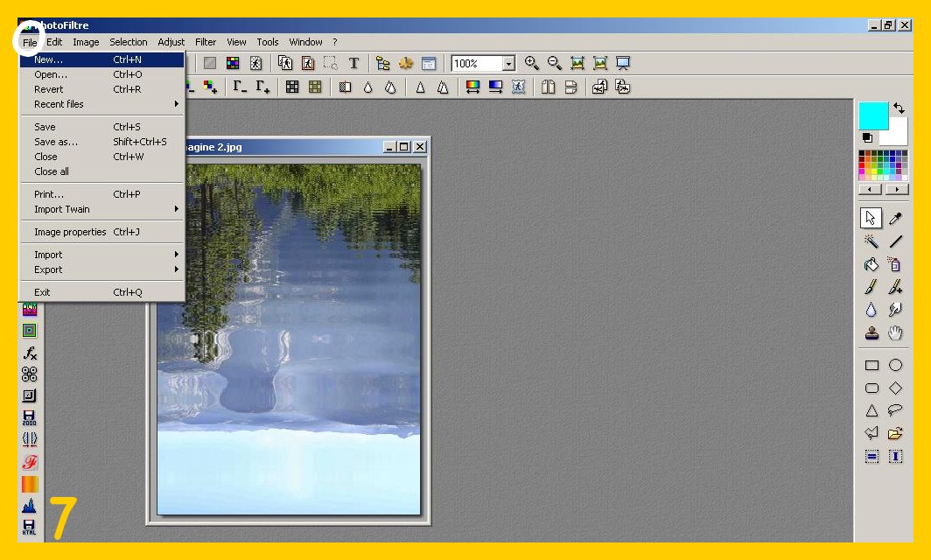Image resolution: width=931 pixels, height=560 pixels.
Task: Open the Filter menu
Action: [206, 42]
